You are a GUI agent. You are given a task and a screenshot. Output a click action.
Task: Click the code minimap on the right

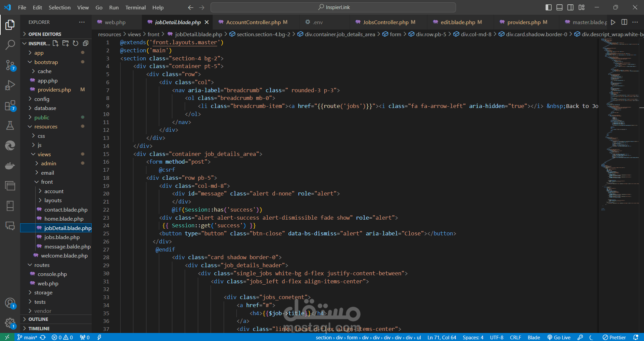pyautogui.click(x=620, y=124)
